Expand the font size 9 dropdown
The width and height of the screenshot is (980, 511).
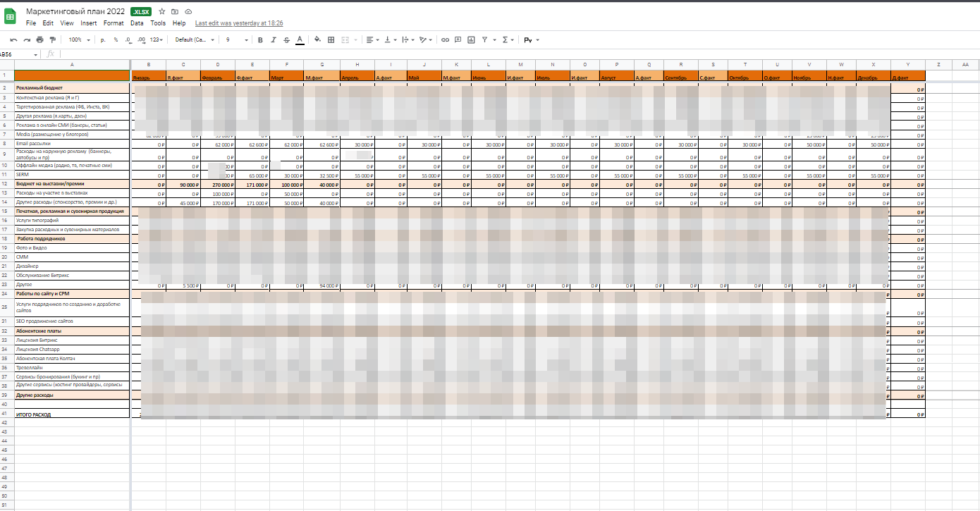[x=237, y=40]
